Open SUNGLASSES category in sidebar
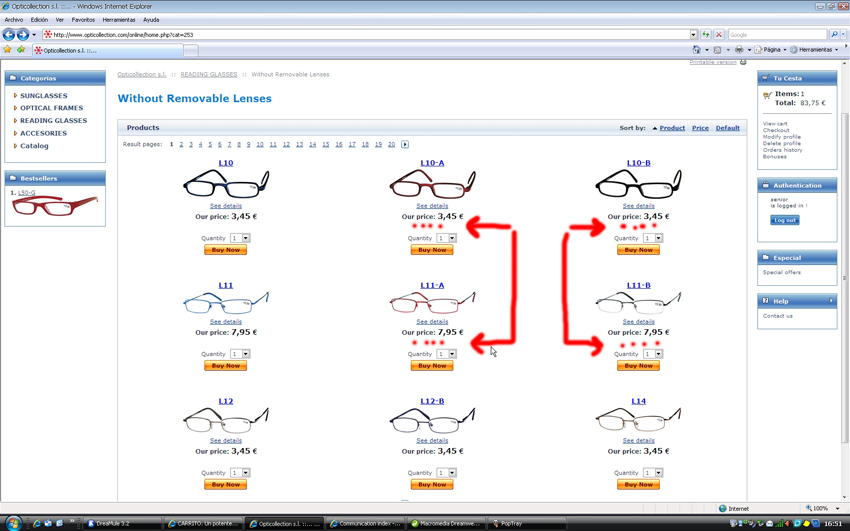Screen dimensions: 850x531 (43, 95)
